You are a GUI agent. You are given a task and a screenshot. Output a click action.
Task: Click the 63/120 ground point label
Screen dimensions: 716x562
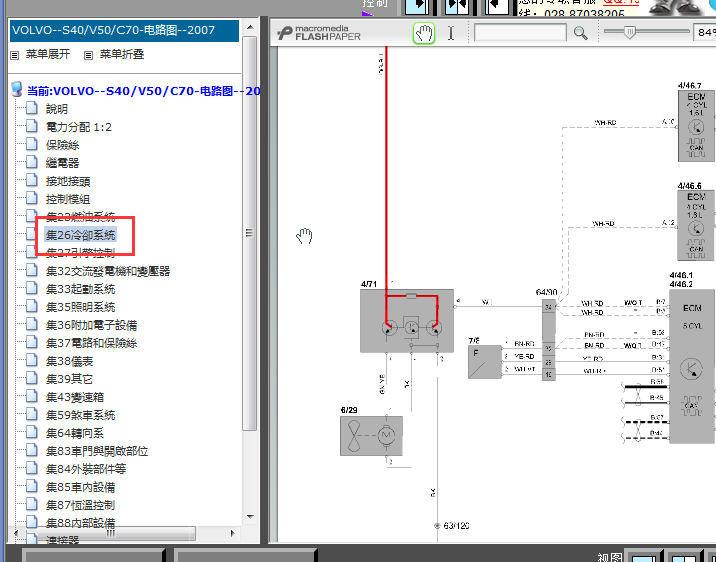[456, 525]
